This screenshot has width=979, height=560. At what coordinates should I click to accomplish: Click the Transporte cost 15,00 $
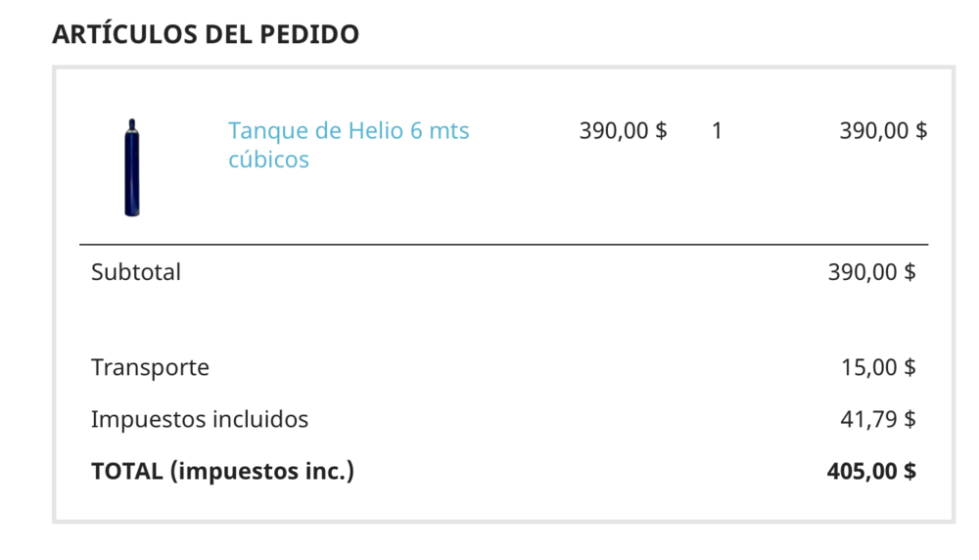click(878, 367)
